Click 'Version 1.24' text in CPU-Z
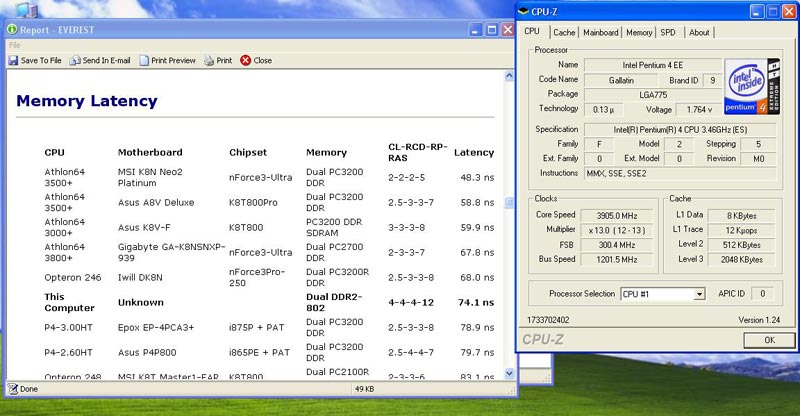 [x=759, y=320]
